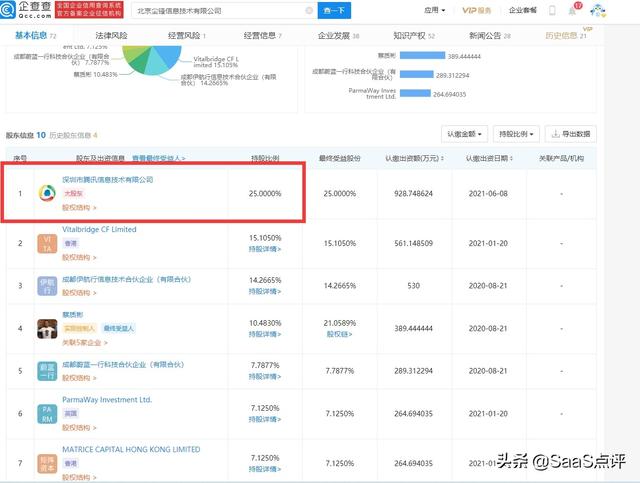Open 股权结构 under Vitalbridge CF Limited
The height and width of the screenshot is (483, 640).
click(x=79, y=258)
